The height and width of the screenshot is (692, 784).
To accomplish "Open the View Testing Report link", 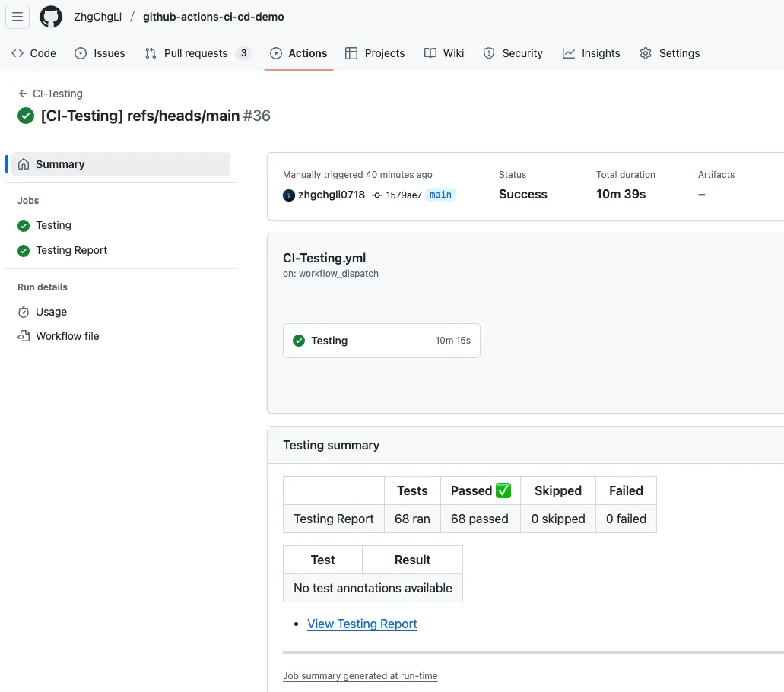I will [x=362, y=624].
